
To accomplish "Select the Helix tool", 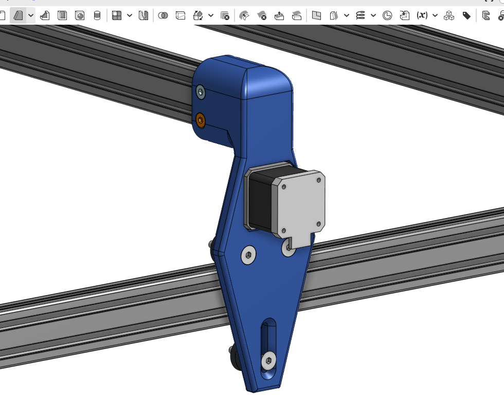I will [361, 15].
